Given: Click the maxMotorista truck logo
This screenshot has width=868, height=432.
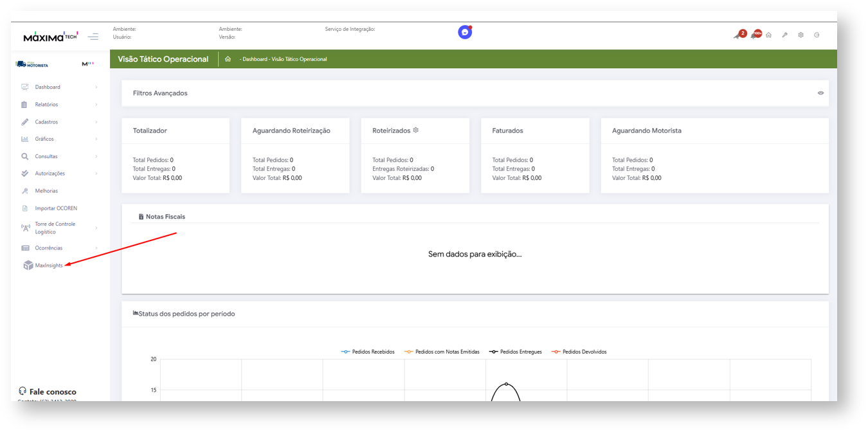Looking at the screenshot, I should click(32, 64).
